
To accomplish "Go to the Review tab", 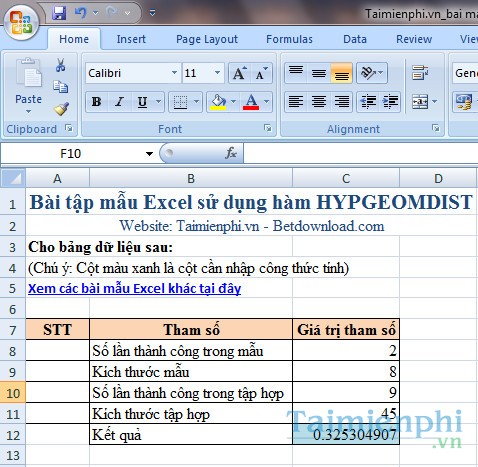I will (x=414, y=39).
